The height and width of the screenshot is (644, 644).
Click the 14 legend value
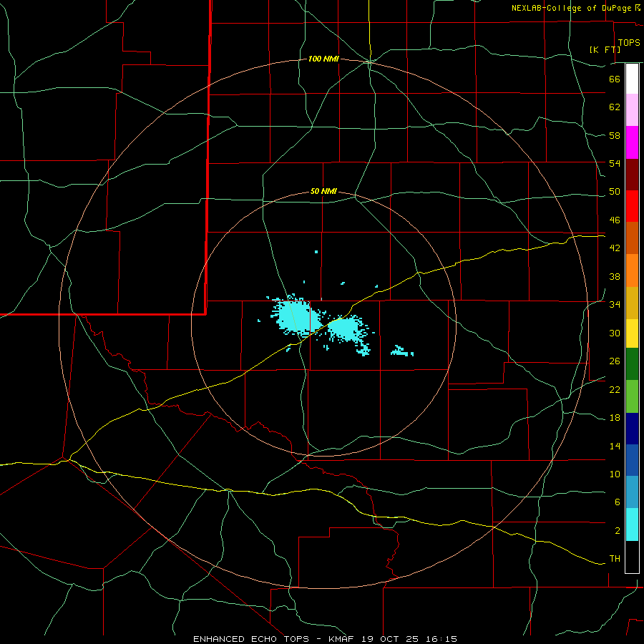pyautogui.click(x=615, y=446)
